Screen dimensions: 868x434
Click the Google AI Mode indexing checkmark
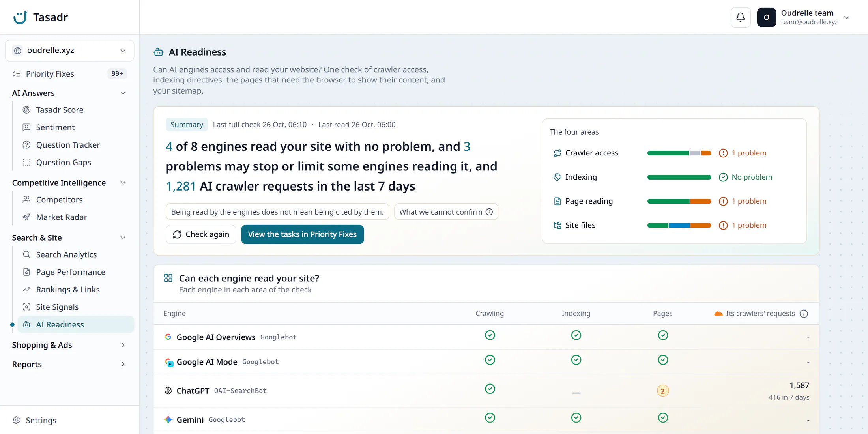pyautogui.click(x=576, y=360)
